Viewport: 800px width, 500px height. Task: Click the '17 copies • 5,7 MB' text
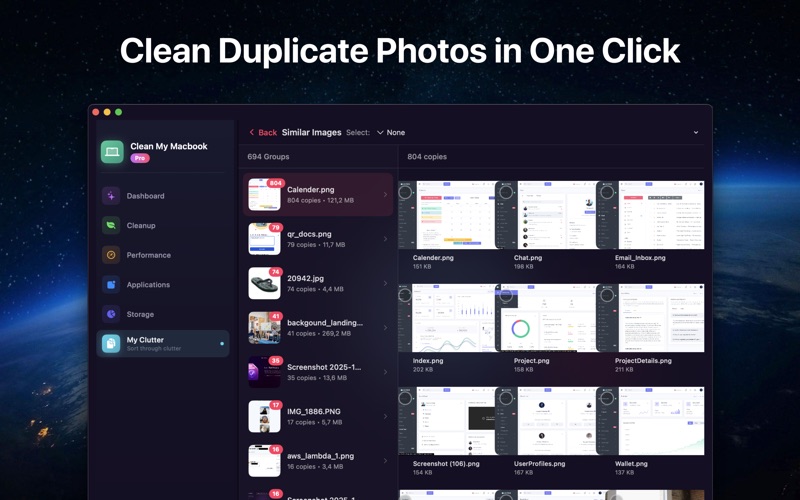coord(314,422)
